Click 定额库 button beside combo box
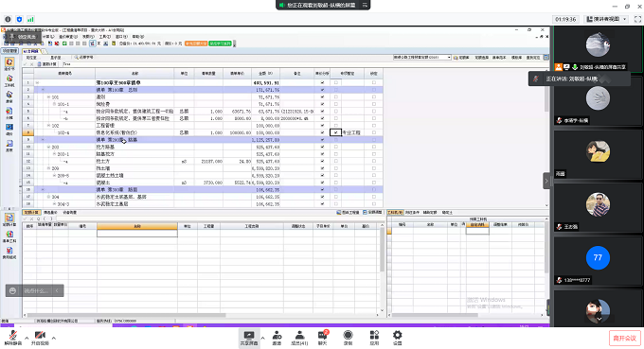Screen dimensions: 644x349 click(461, 58)
